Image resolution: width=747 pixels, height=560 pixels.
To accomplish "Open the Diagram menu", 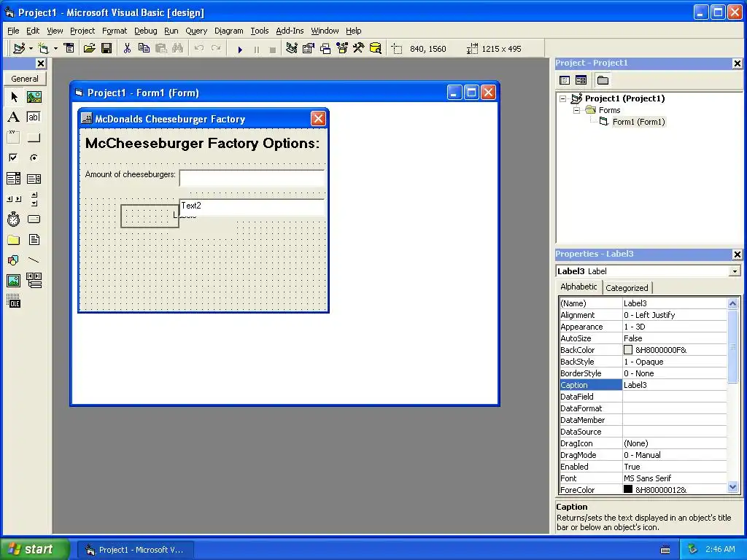I will click(228, 31).
